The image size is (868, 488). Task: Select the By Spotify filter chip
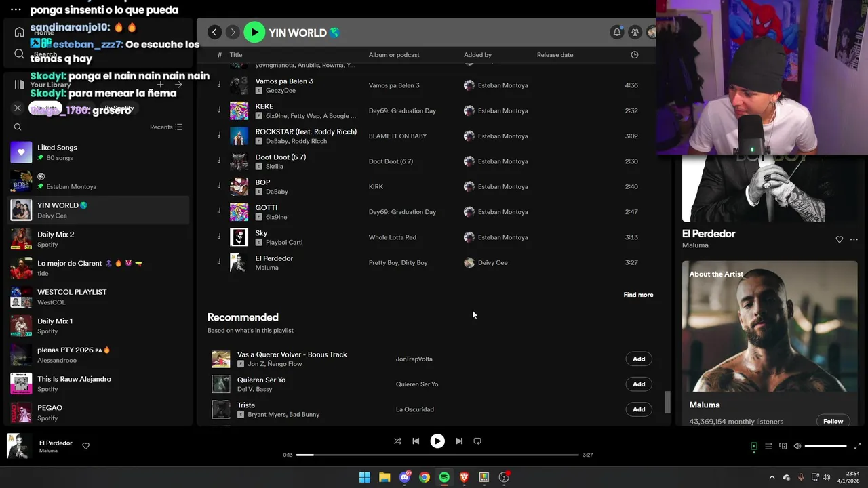point(119,108)
